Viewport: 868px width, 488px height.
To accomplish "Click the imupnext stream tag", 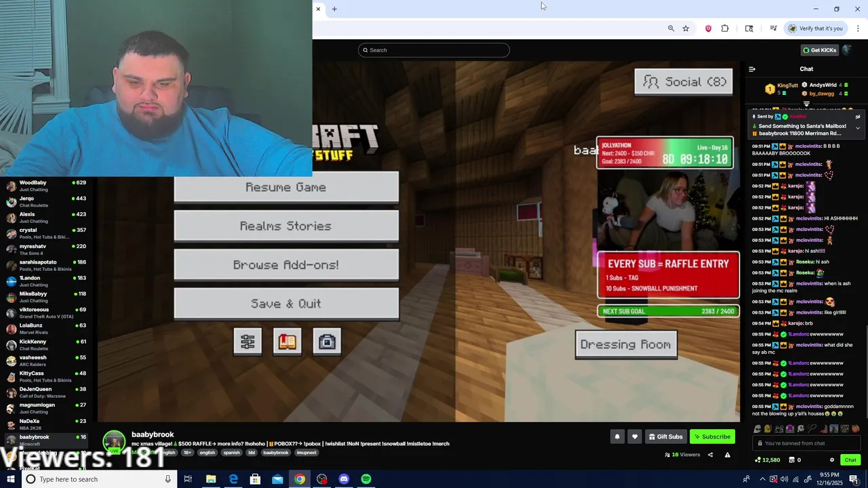I will point(307,453).
